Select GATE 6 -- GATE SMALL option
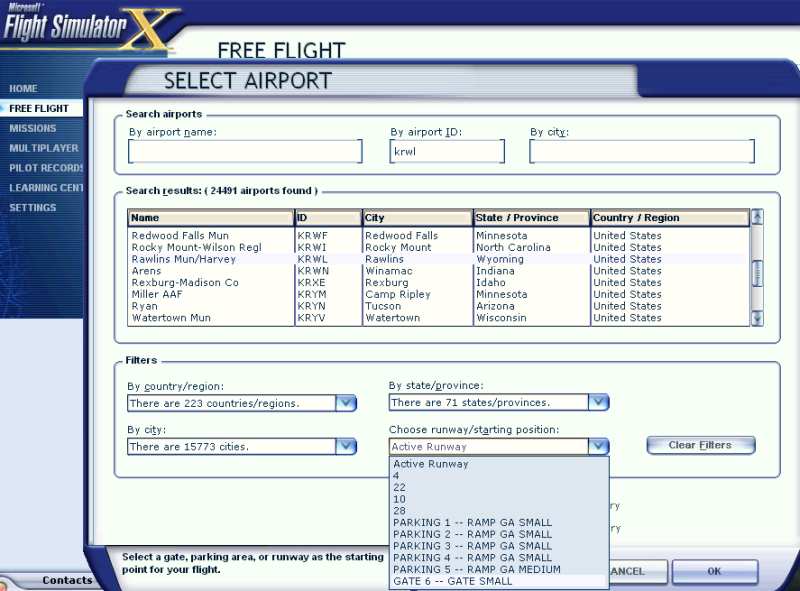The width and height of the screenshot is (800, 591). point(452,581)
